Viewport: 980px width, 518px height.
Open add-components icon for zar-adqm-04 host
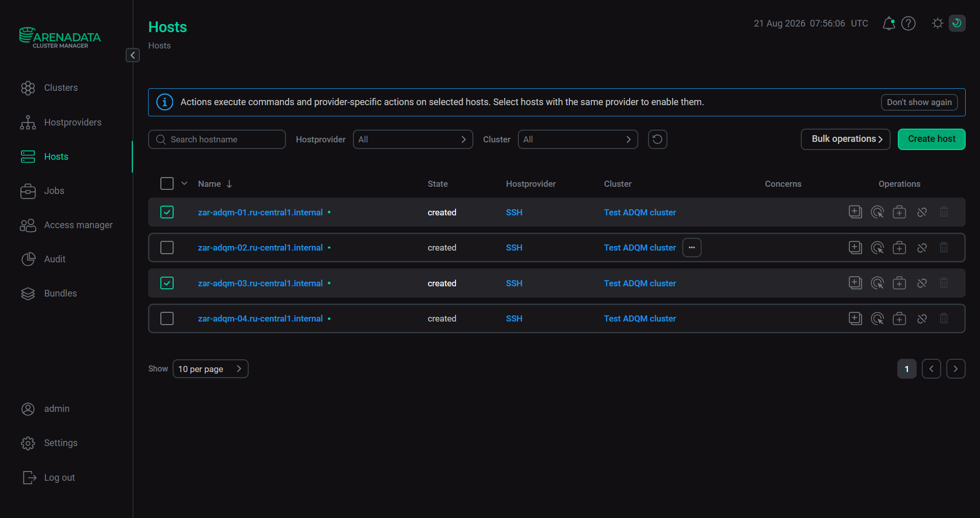[x=855, y=318]
